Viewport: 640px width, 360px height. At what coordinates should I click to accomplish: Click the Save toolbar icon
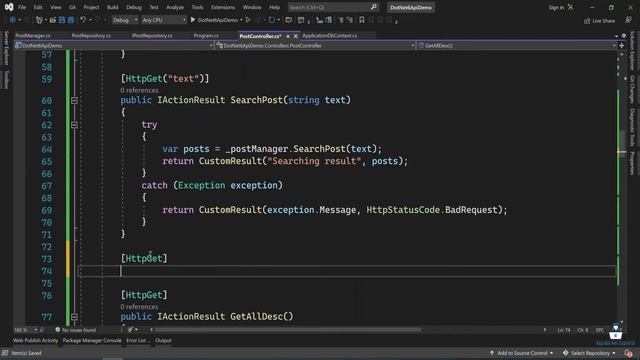click(x=62, y=20)
